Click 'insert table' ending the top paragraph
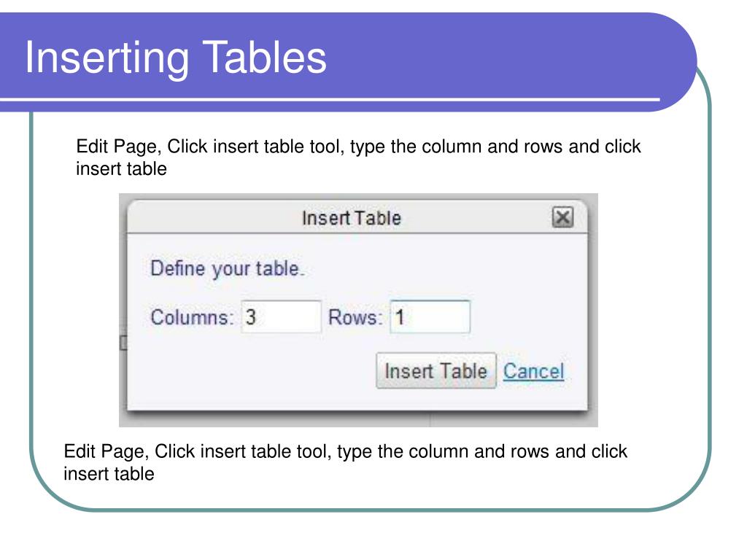747x560 pixels. tap(122, 168)
